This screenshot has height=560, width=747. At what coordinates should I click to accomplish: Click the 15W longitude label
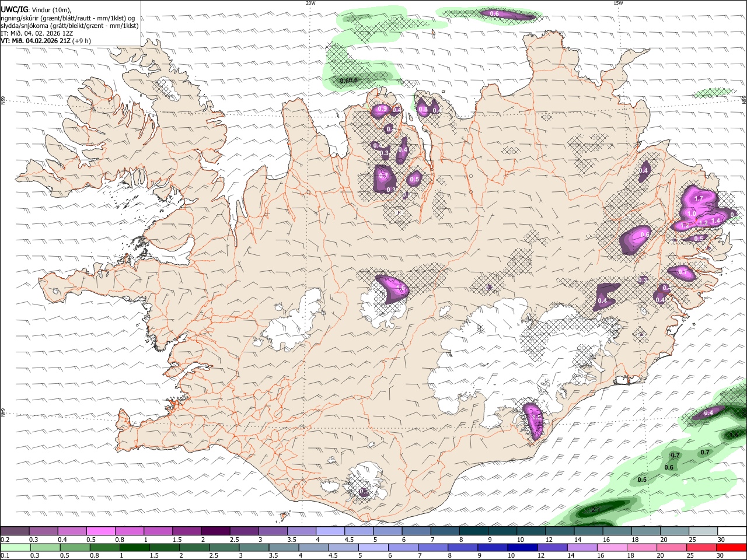pyautogui.click(x=618, y=3)
